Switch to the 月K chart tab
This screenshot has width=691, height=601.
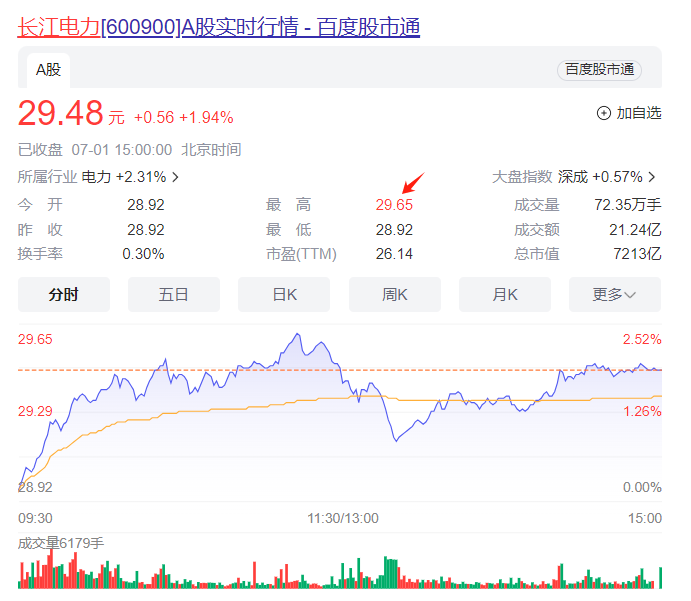coord(505,294)
